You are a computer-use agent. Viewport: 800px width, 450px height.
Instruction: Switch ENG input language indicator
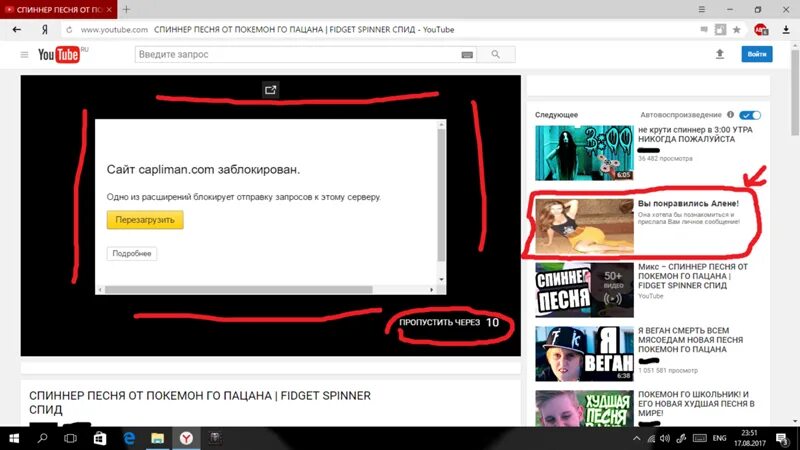tap(719, 438)
